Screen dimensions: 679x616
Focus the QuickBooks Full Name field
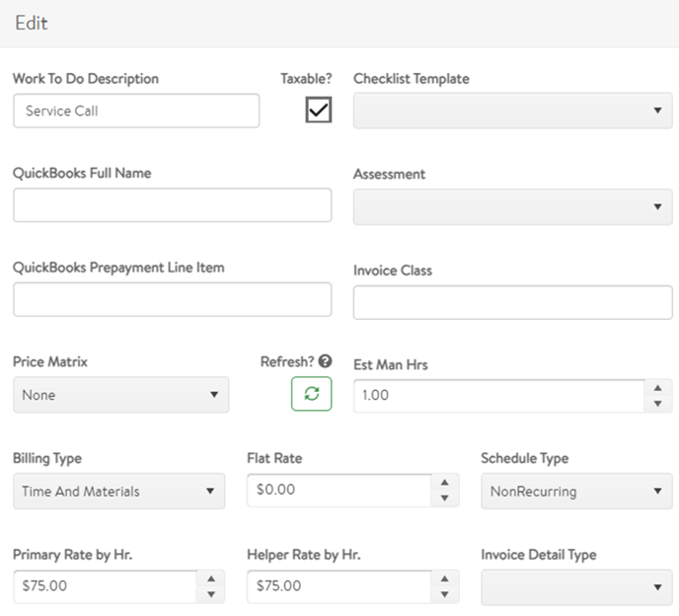(172, 205)
